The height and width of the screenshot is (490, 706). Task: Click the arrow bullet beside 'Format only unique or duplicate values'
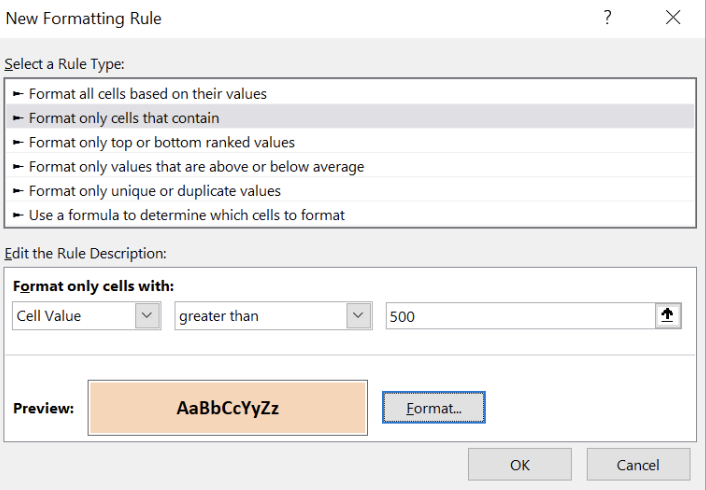pyautogui.click(x=18, y=191)
